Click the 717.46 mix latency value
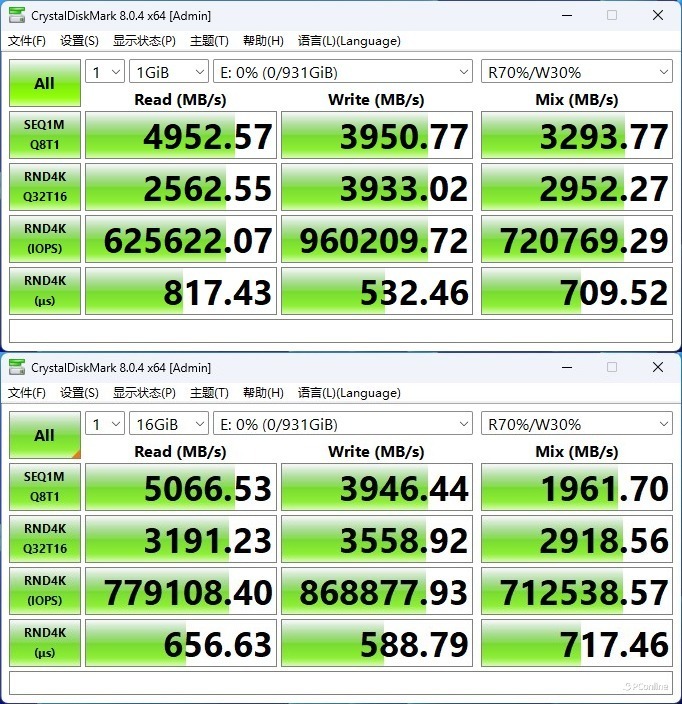This screenshot has width=682, height=704. click(x=577, y=643)
